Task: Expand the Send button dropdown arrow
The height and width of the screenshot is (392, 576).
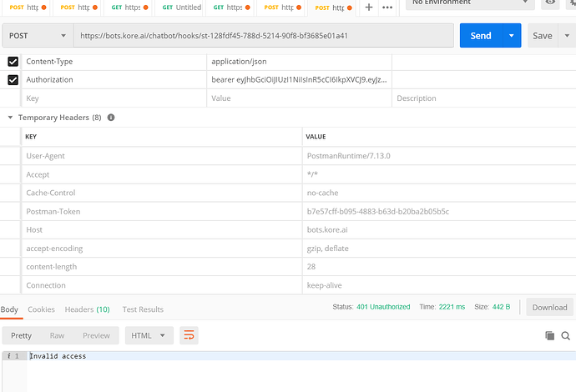Action: click(511, 36)
